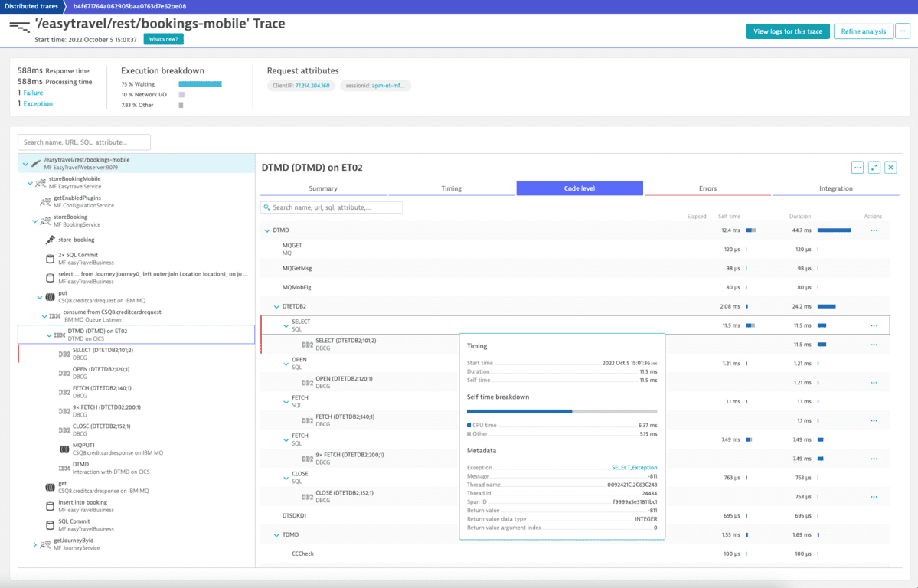918x588 pixels.
Task: Collapse the DTETDB2 tree node
Action: [x=276, y=305]
